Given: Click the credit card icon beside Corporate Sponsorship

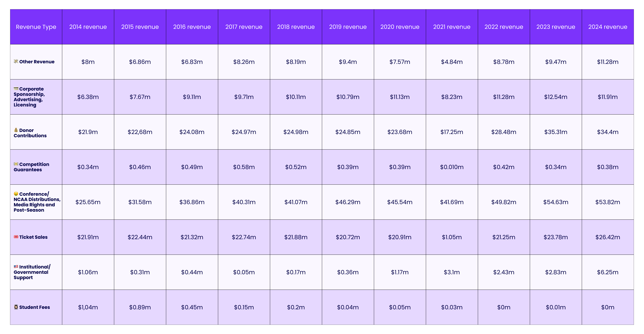Looking at the screenshot, I should (x=16, y=89).
